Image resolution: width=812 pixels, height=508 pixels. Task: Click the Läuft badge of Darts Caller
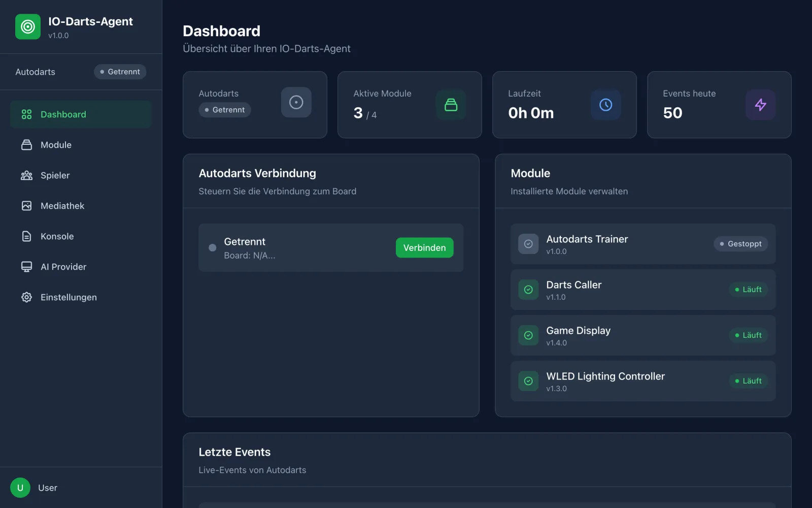pyautogui.click(x=749, y=290)
